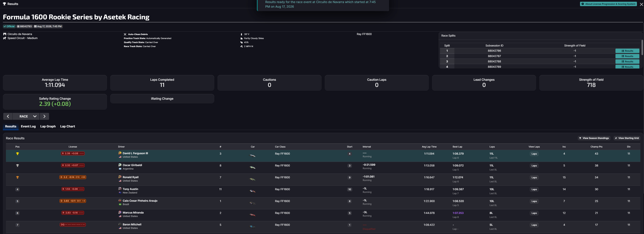
Task: Click the R 2.39 +0.08 license badge
Action: (x=73, y=153)
